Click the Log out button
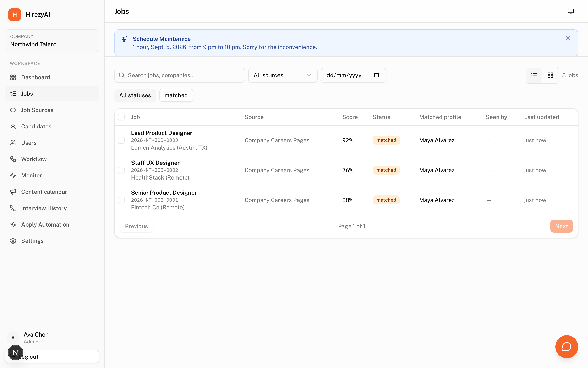The image size is (588, 368). [52, 357]
